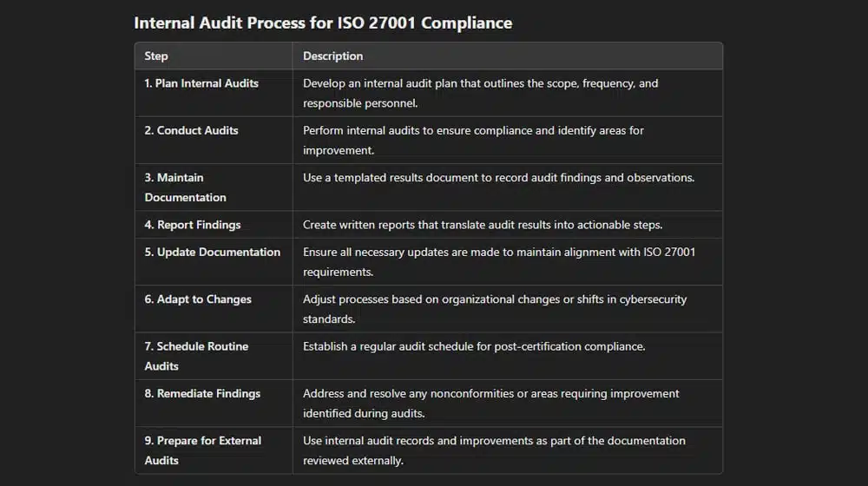The image size is (868, 486).
Task: Click the 'Step' column header
Action: pos(214,56)
